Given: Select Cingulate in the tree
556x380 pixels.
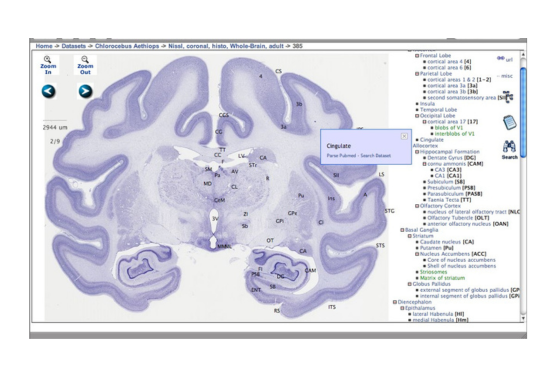Looking at the screenshot, I should click(432, 140).
